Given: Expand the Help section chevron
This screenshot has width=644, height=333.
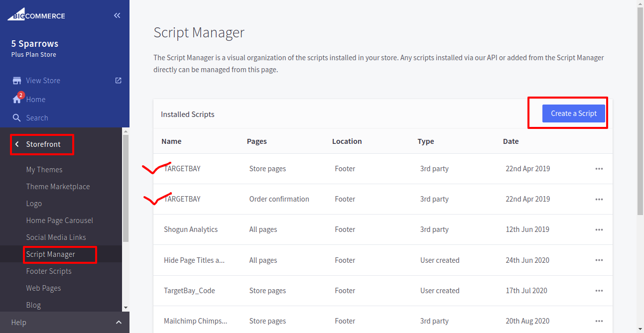Looking at the screenshot, I should pyautogui.click(x=119, y=323).
